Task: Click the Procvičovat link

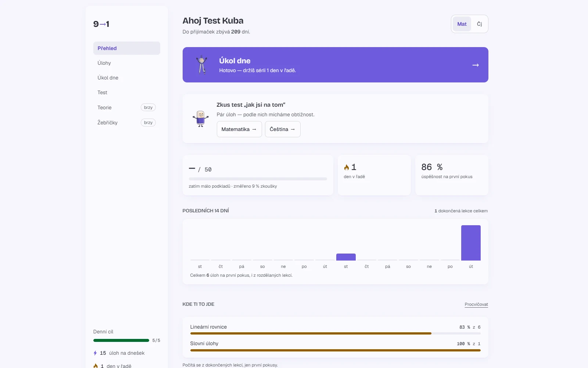Action: click(x=476, y=304)
